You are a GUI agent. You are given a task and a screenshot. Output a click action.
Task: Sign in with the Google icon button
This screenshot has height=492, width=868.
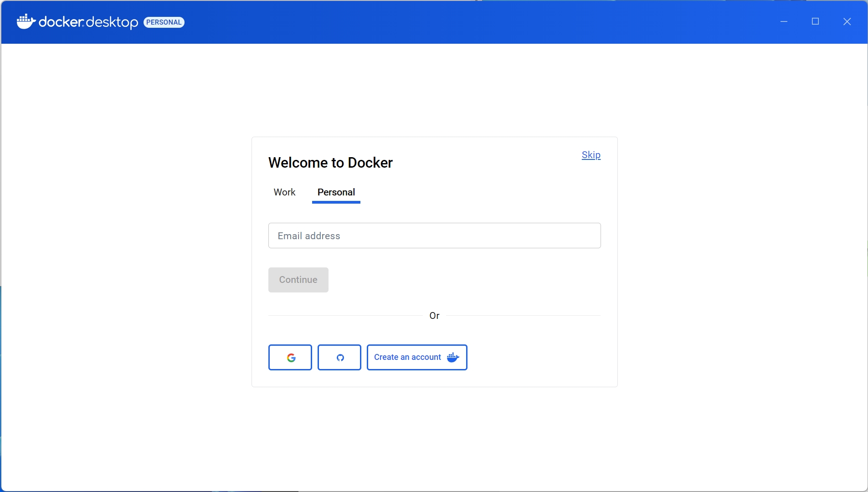pyautogui.click(x=290, y=358)
